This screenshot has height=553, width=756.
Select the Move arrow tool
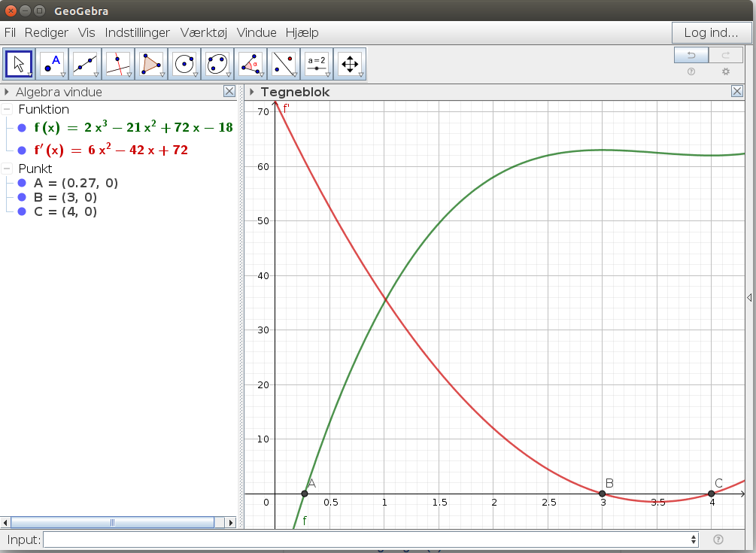(x=19, y=64)
